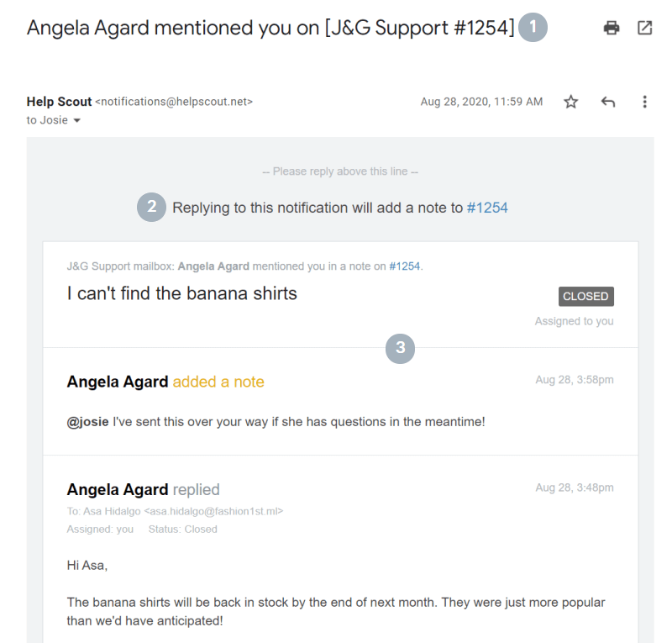Open the more options menu

[x=644, y=102]
